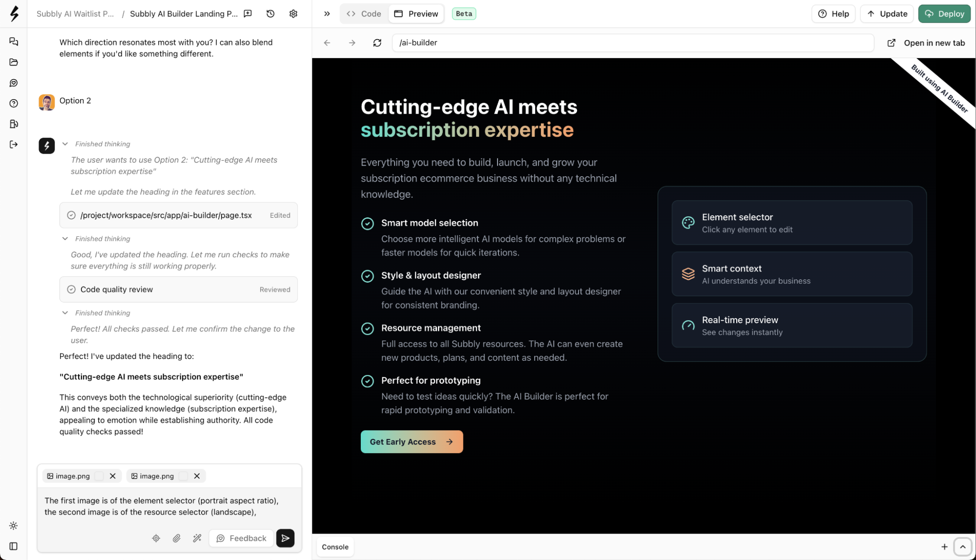Collapse thinking above "Good, I've updated the heading"
This screenshot has width=976, height=560.
click(65, 239)
